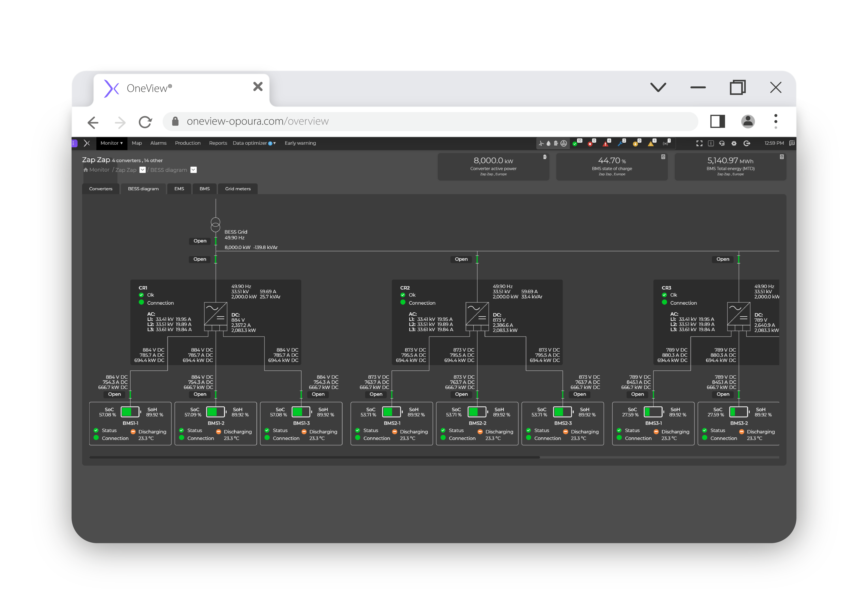
Task: Open browser tab search chevron
Action: [x=658, y=87]
